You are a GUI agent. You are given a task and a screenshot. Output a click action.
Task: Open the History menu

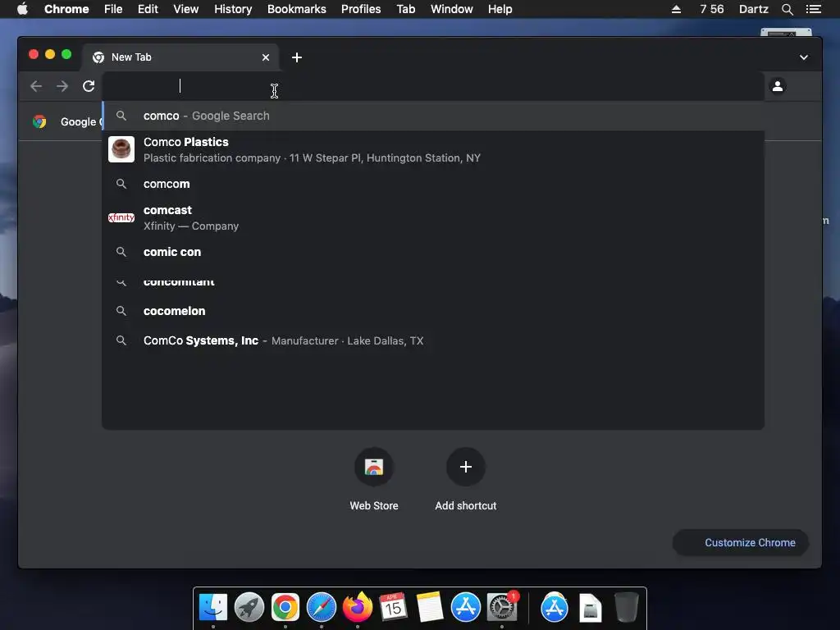[x=233, y=9]
